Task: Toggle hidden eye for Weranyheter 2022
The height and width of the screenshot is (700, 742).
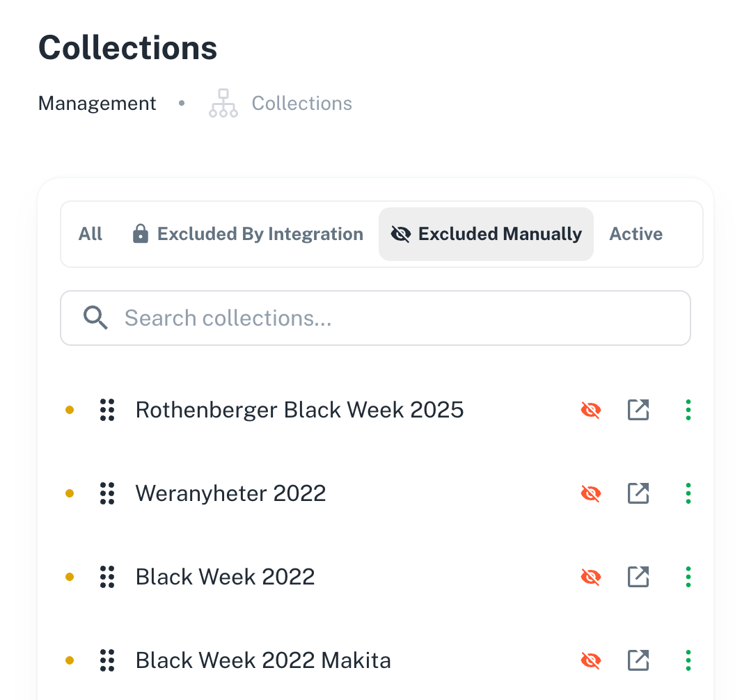Action: pyautogui.click(x=591, y=493)
